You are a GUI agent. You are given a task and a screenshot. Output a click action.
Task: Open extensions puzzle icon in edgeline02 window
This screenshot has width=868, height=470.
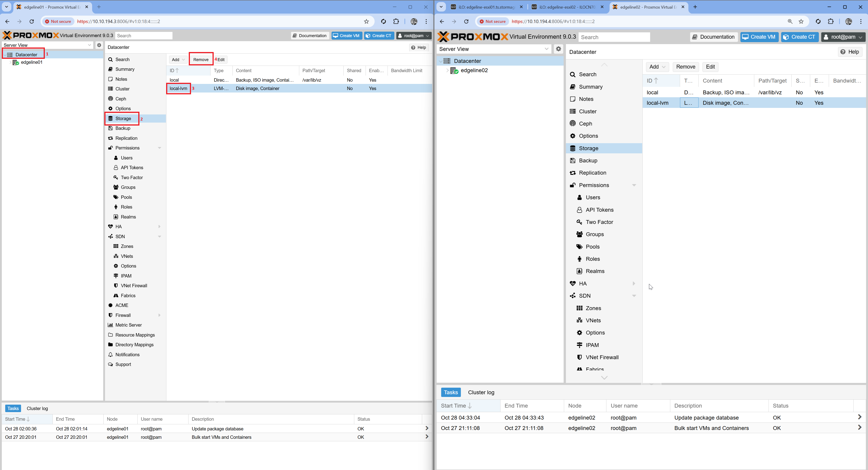(831, 21)
